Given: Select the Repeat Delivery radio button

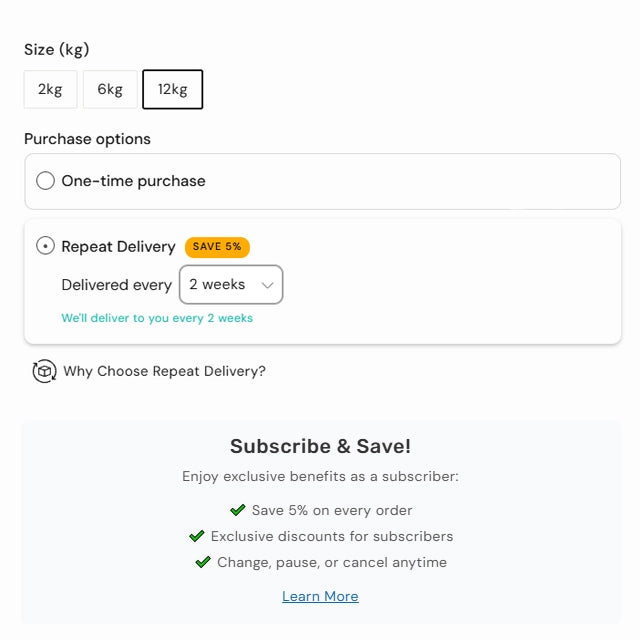Looking at the screenshot, I should [x=45, y=246].
